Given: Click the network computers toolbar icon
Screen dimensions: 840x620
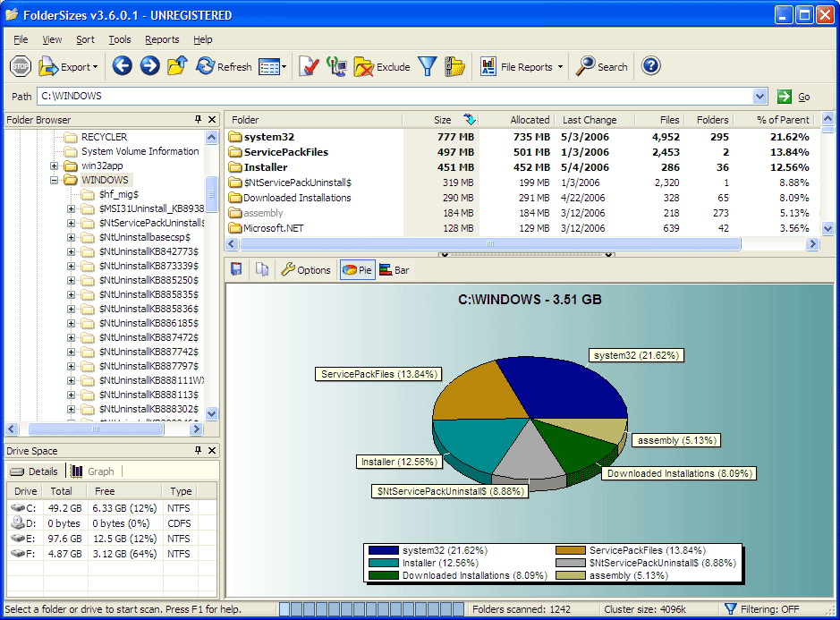Looking at the screenshot, I should tap(336, 66).
